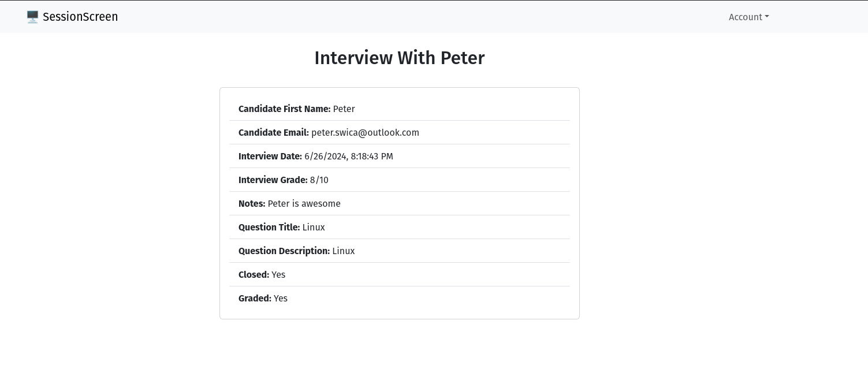Screen dimensions: 868x391
Task: Click the 8/10 interview grade
Action: coord(319,180)
